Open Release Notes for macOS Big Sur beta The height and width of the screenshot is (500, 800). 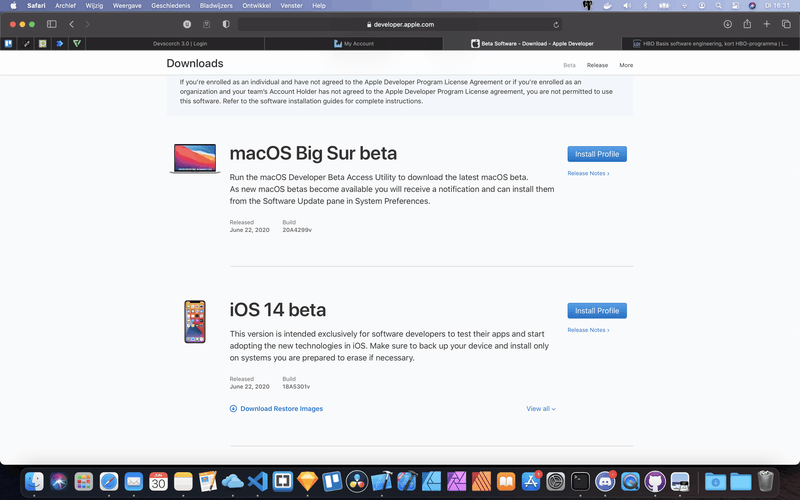pyautogui.click(x=588, y=173)
